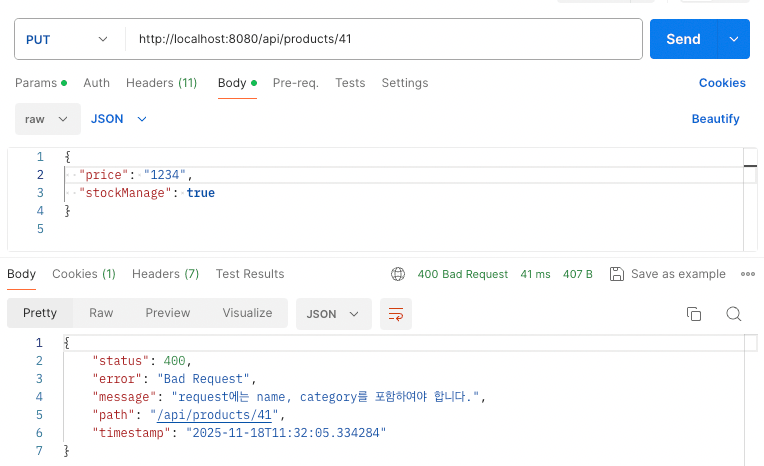Click the word wrap icon in response toolbar

[396, 314]
